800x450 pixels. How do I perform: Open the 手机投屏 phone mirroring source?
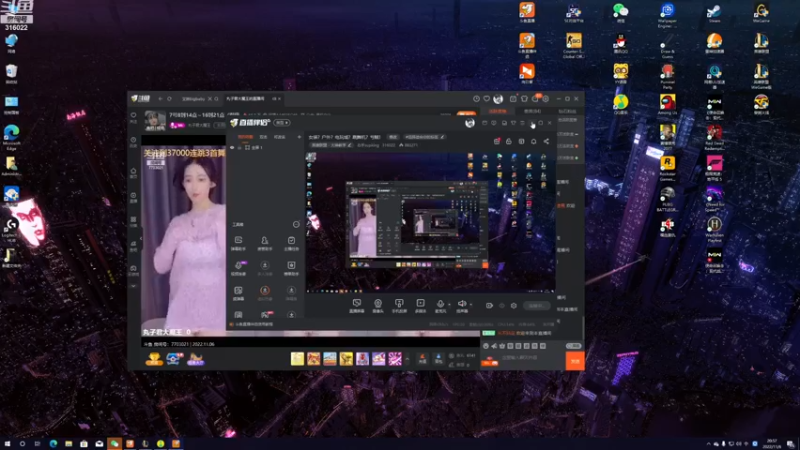pyautogui.click(x=399, y=306)
